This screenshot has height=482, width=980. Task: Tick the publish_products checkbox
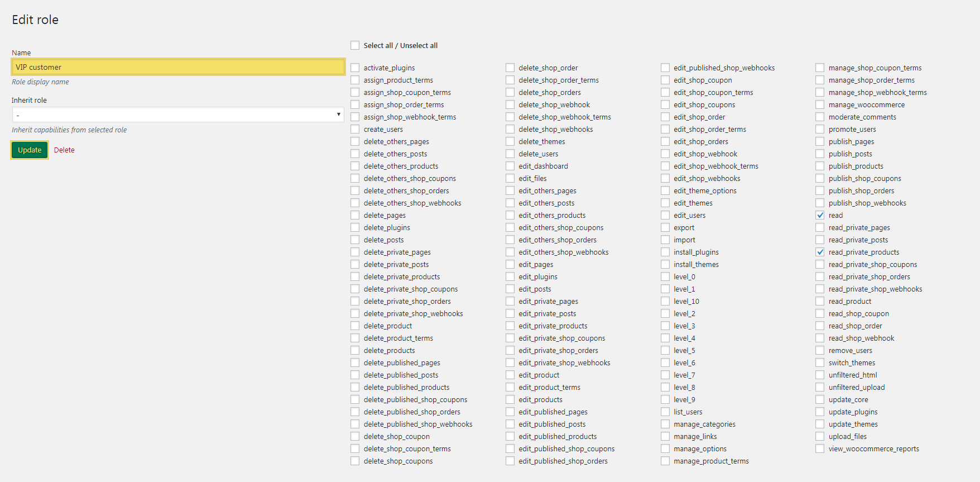tap(820, 166)
